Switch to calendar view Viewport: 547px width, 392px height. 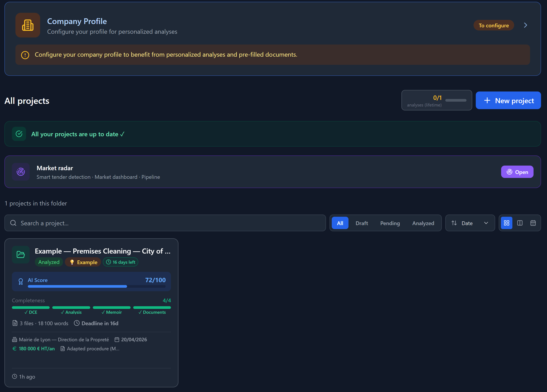(x=533, y=223)
